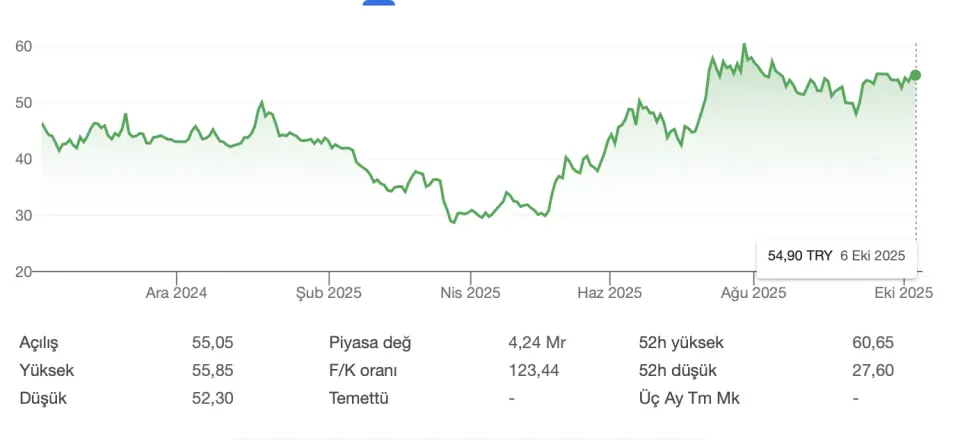The image size is (960, 440).
Task: Click the 60 label on price axis
Action: coord(24,46)
